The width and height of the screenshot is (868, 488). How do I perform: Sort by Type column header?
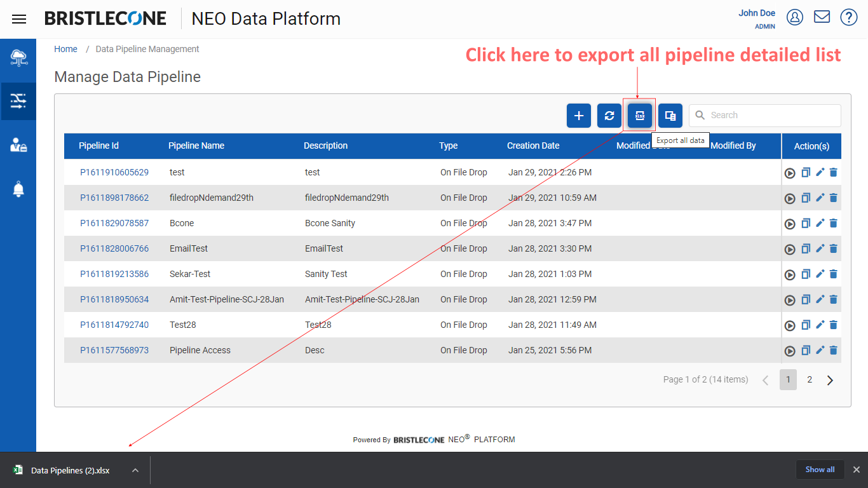click(x=448, y=146)
